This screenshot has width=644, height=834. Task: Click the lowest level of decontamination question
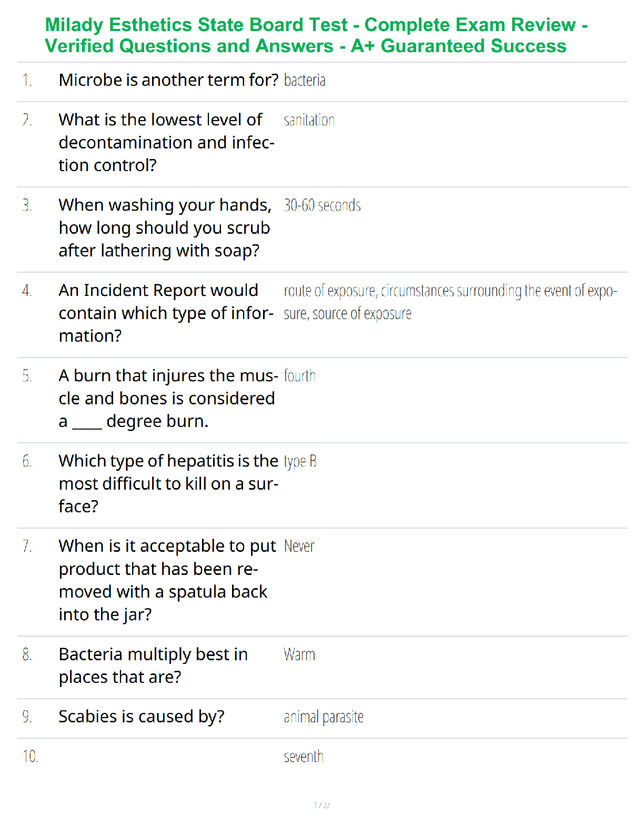click(x=167, y=142)
